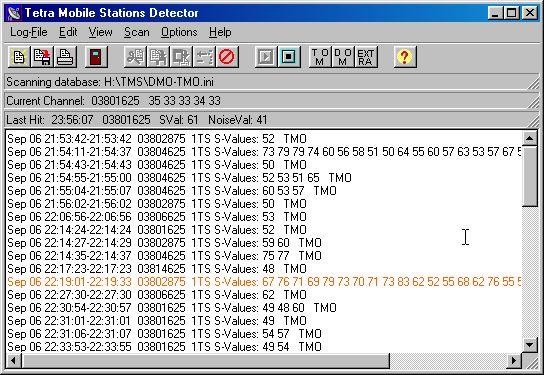Click the red door exit icon
The height and width of the screenshot is (375, 544).
[x=96, y=57]
